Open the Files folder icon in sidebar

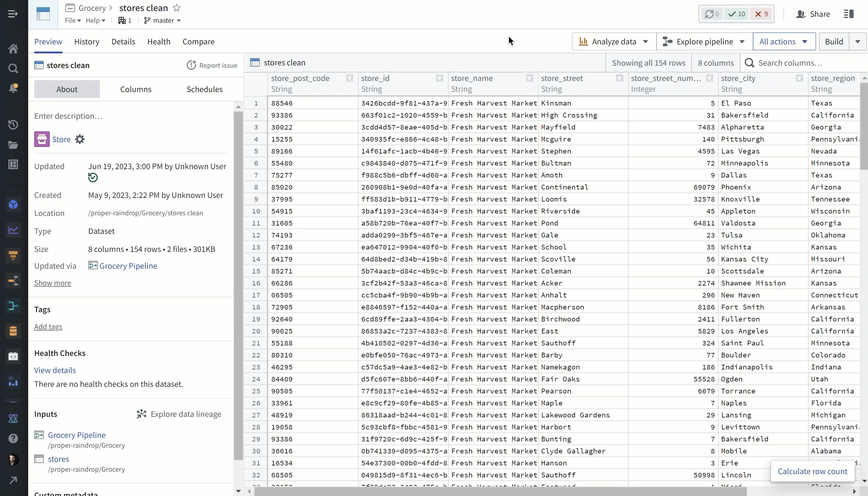point(13,145)
